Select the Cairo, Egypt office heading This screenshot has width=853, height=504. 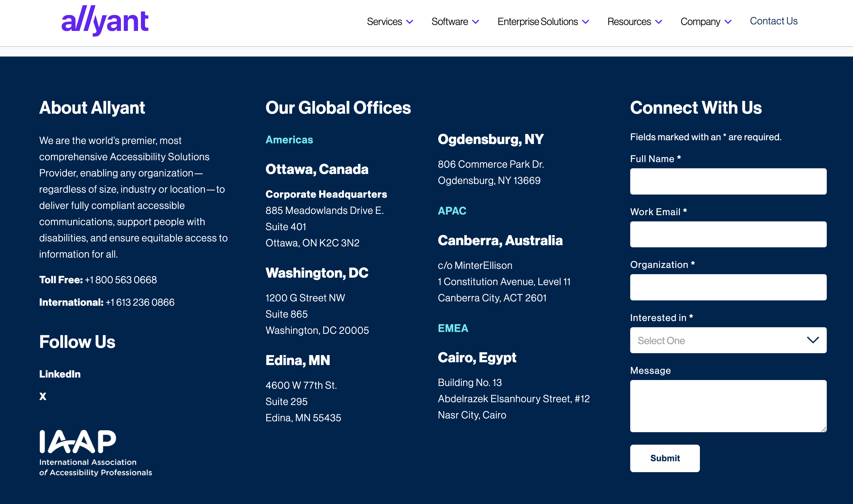pyautogui.click(x=477, y=358)
